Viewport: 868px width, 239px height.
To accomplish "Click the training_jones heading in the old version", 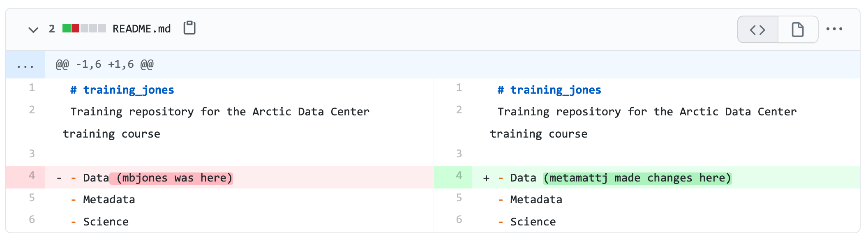I will (122, 90).
